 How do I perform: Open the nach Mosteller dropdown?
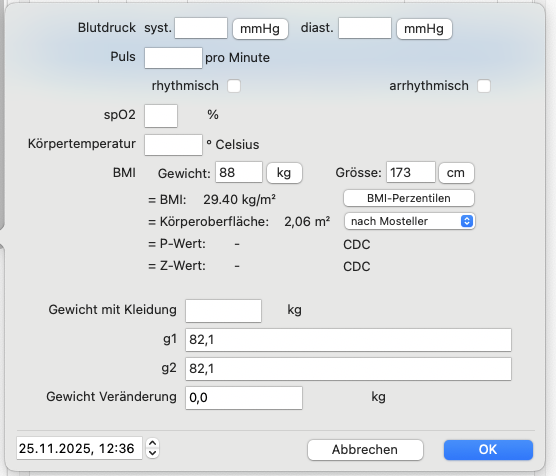coord(410,221)
